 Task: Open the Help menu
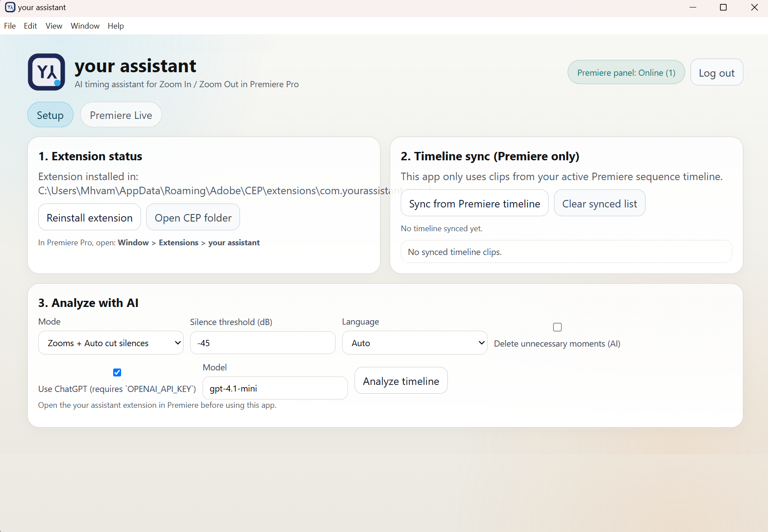(x=115, y=26)
